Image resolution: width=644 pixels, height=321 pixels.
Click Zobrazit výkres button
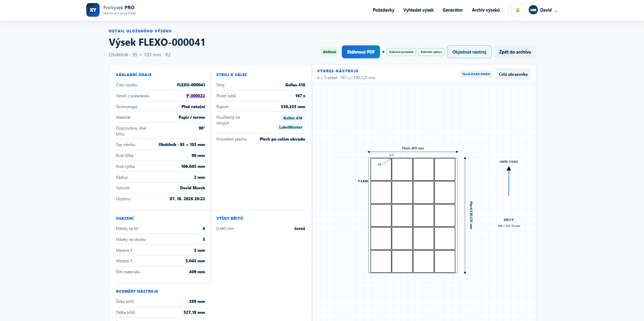pos(431,52)
